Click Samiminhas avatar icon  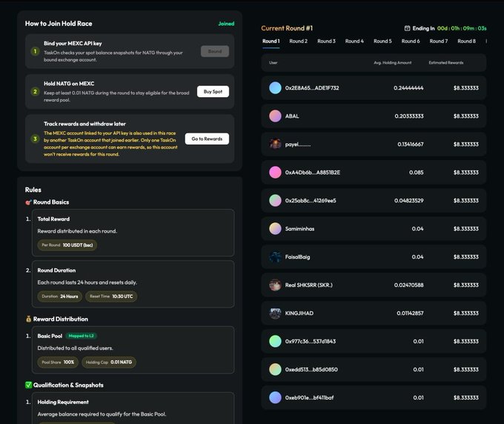(275, 228)
